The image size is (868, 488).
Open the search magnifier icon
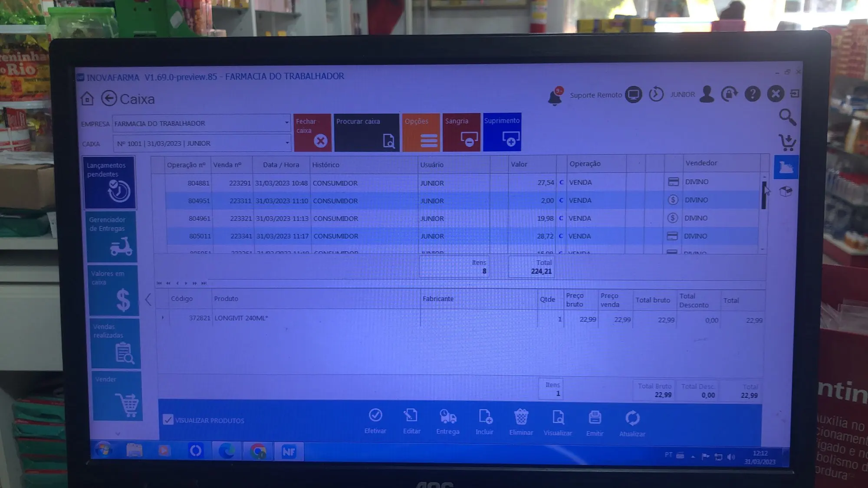pos(787,117)
